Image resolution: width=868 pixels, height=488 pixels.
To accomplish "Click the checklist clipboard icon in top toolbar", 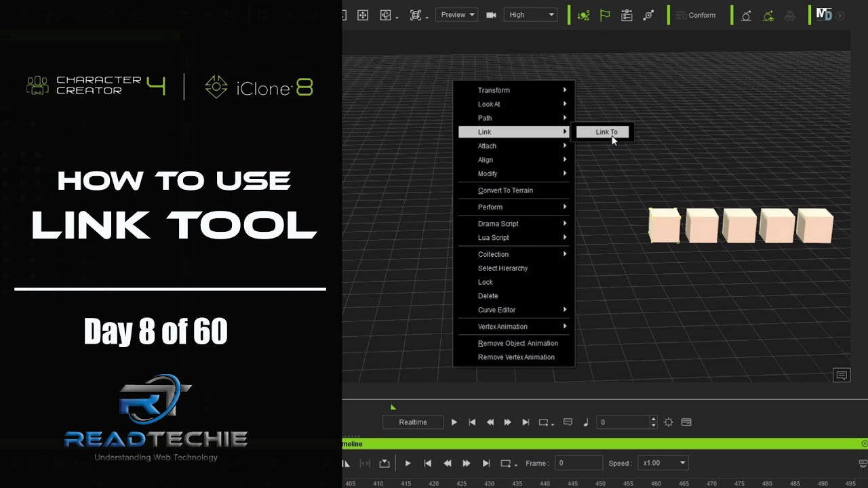I will point(627,15).
